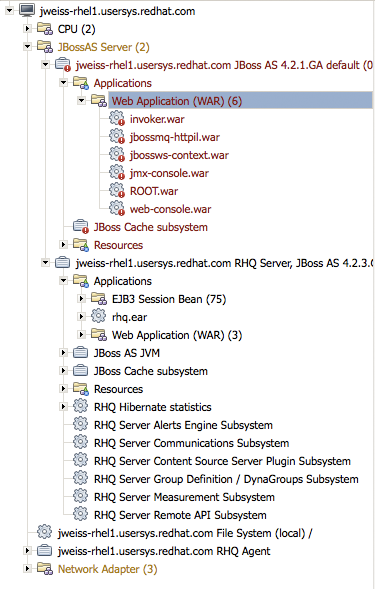375x589 pixels.
Task: Select the Network Adapter (3) label
Action: pos(107,569)
